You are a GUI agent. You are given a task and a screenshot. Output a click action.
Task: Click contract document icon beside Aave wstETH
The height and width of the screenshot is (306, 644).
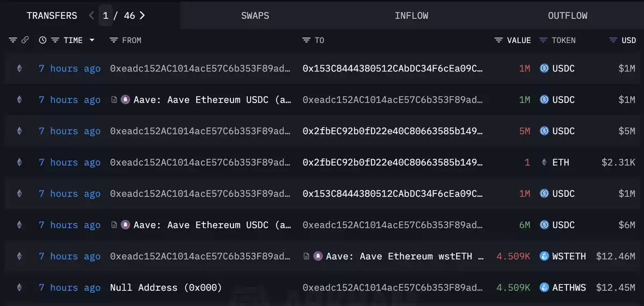click(306, 256)
